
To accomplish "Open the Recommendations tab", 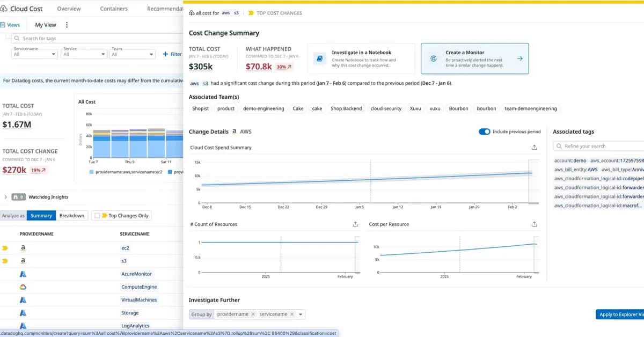I will pos(165,9).
